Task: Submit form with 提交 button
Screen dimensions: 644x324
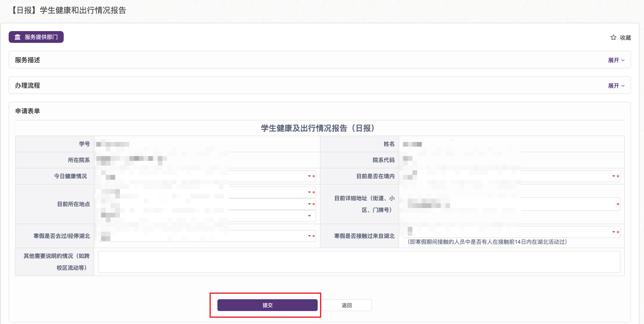Action: pos(267,305)
